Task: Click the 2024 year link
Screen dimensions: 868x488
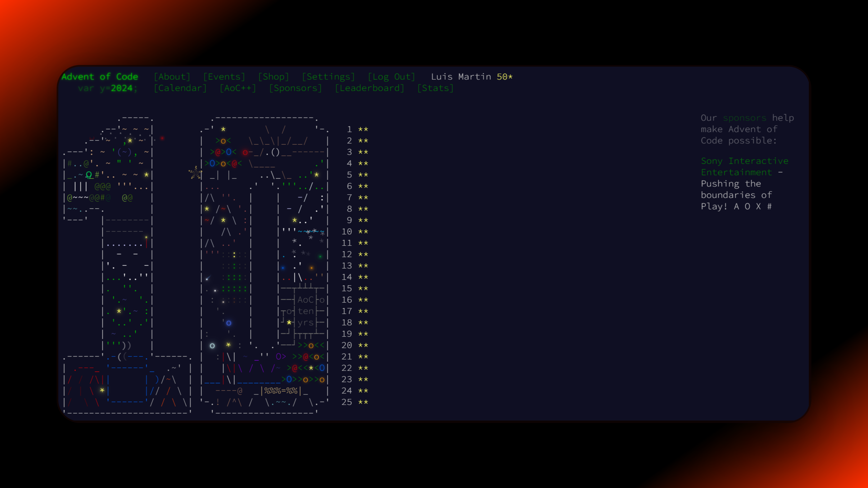Action: [122, 88]
